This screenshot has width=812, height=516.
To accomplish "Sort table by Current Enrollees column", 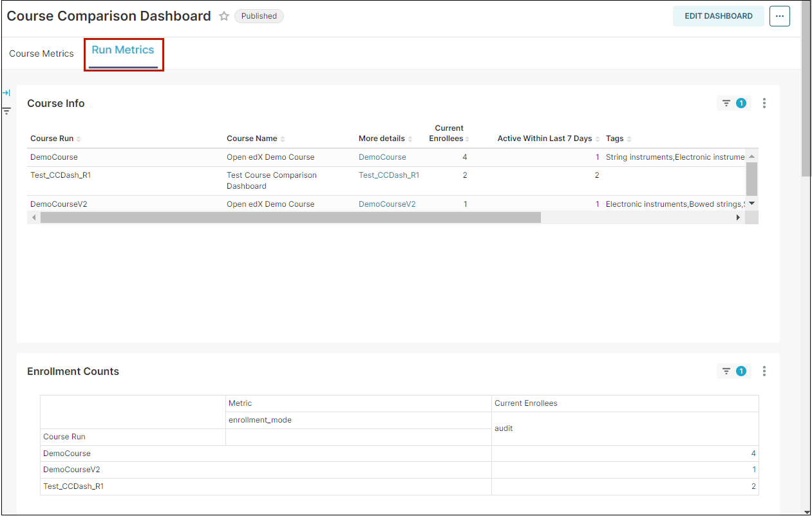I will 449,133.
